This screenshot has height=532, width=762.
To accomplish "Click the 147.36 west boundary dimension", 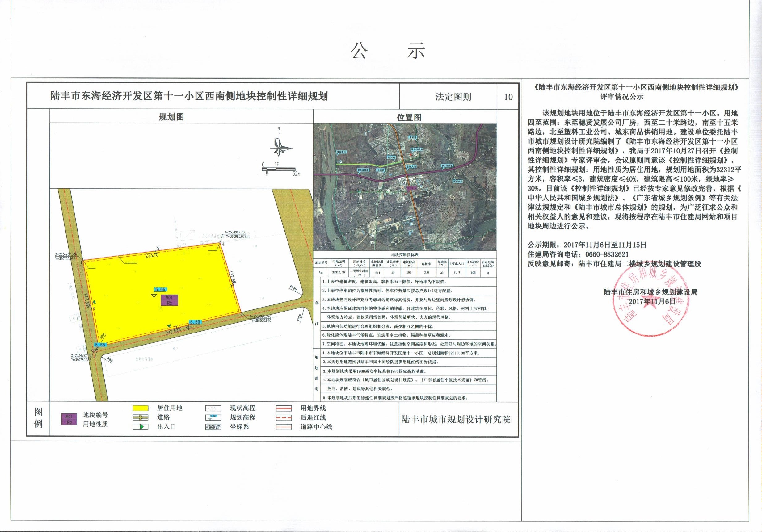I will click(x=87, y=301).
